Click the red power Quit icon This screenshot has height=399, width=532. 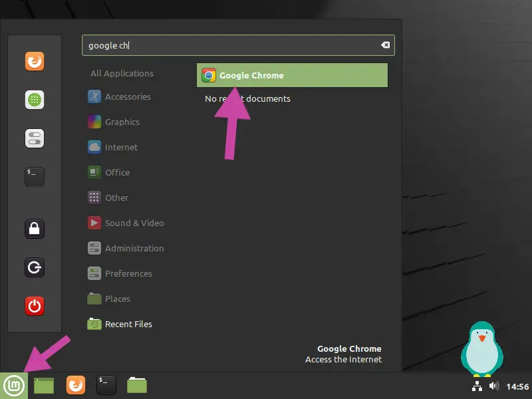pyautogui.click(x=35, y=306)
